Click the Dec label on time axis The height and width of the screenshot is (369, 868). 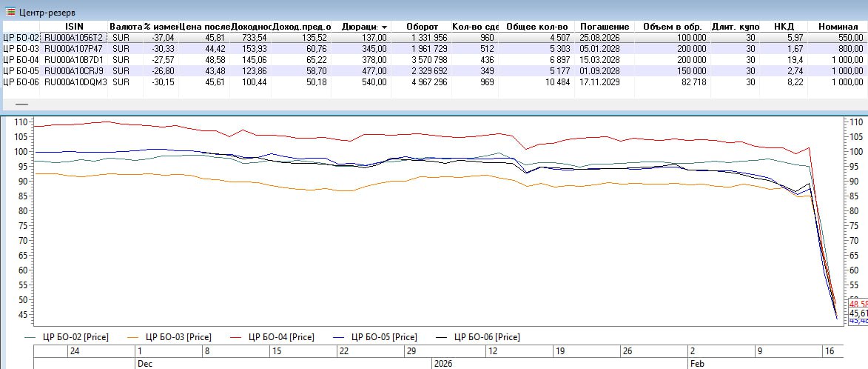point(144,364)
